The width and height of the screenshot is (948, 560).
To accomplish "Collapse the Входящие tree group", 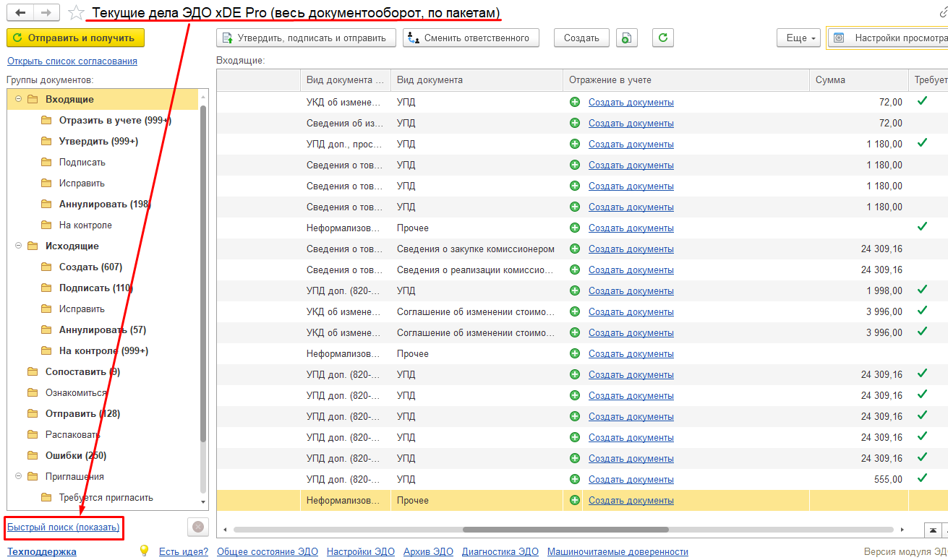I will [18, 99].
